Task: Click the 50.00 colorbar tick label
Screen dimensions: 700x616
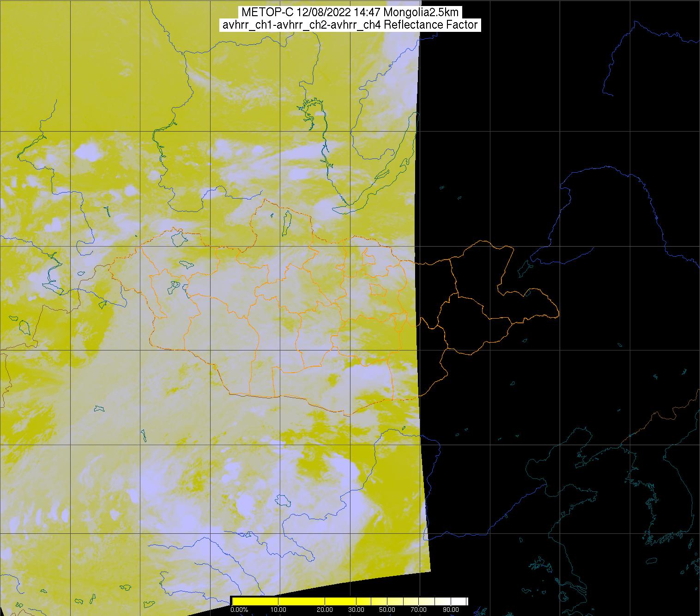Action: pyautogui.click(x=387, y=610)
